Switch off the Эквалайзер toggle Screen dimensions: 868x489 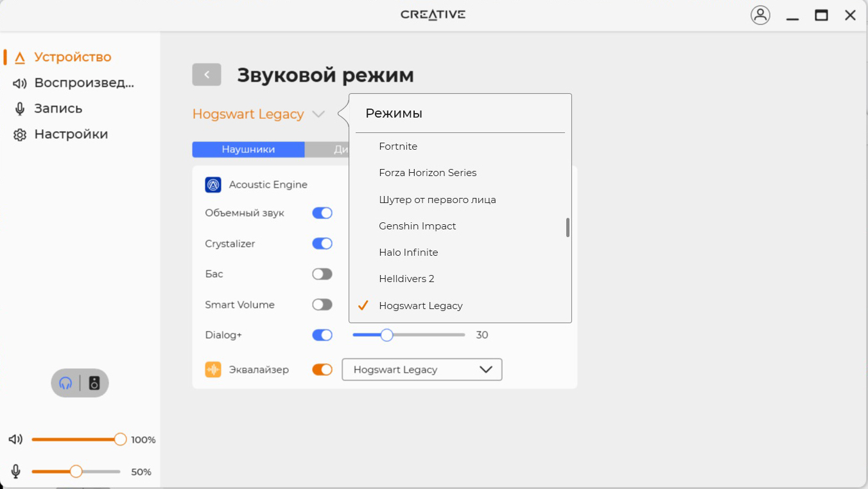click(x=322, y=369)
